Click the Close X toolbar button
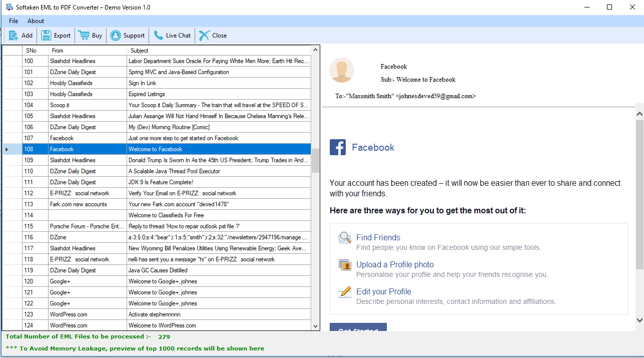 [213, 36]
